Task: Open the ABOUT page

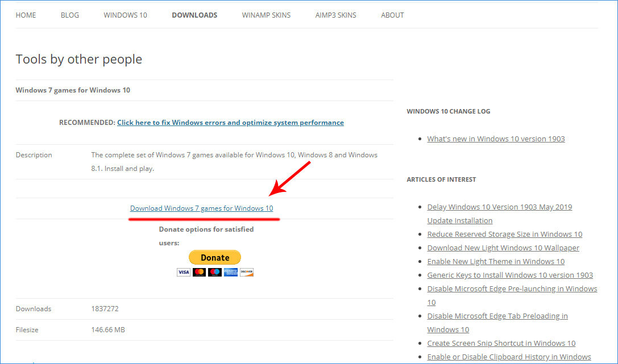Action: coord(392,15)
